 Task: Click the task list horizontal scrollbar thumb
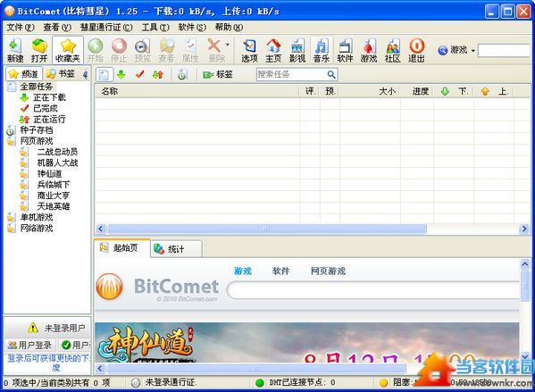267,229
